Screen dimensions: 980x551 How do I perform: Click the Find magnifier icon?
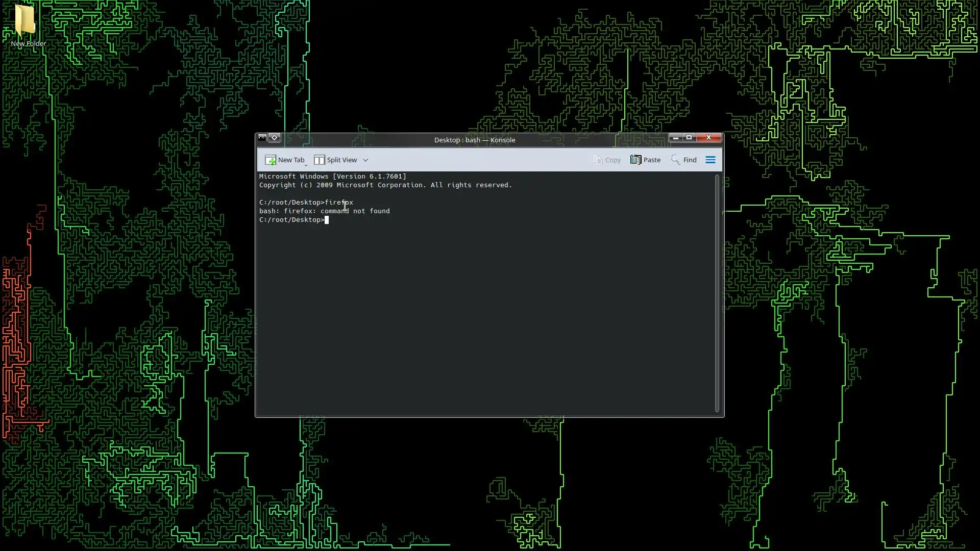point(675,160)
